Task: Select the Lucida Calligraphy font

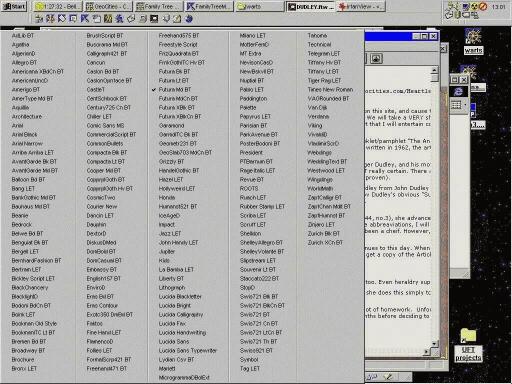Action: pyautogui.click(x=181, y=314)
